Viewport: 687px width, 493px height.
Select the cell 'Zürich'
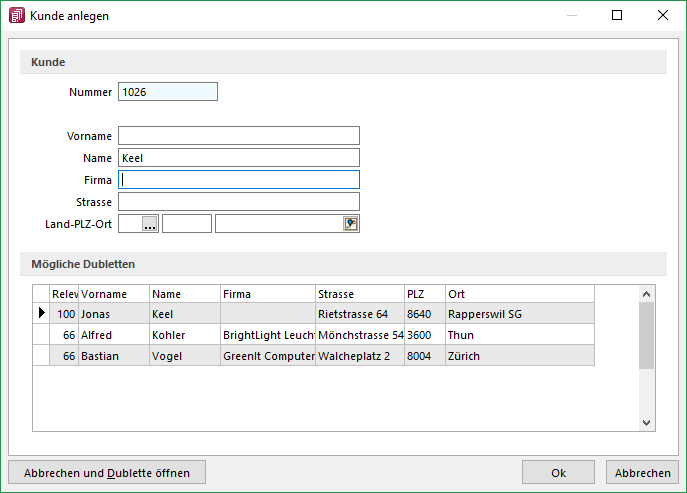(520, 356)
